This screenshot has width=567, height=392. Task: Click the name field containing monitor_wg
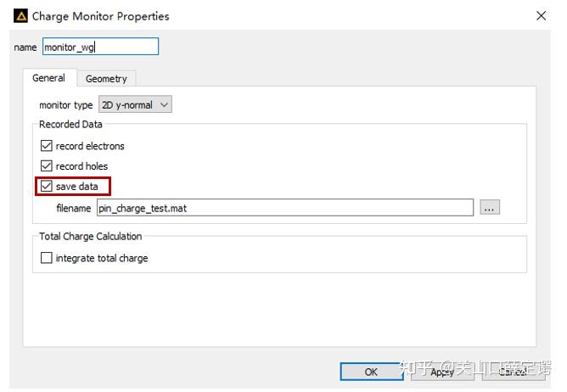100,48
